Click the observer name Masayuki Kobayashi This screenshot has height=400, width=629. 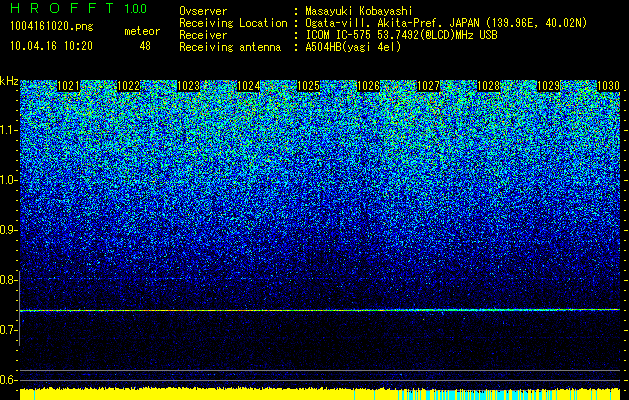tap(359, 11)
